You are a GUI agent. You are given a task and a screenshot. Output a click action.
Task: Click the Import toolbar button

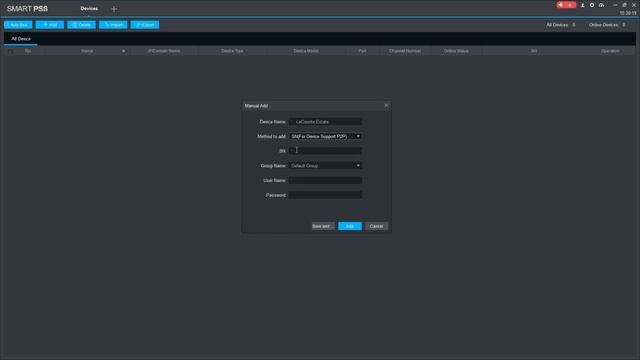[113, 25]
